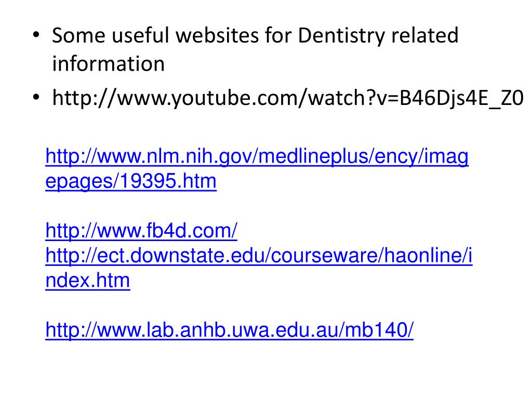This screenshot has width=532, height=399.
Task: Open the www.fb4d.com link
Action: [141, 231]
